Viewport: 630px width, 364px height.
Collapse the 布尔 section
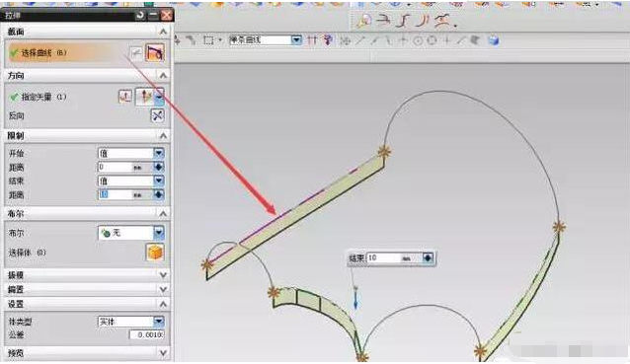point(163,213)
